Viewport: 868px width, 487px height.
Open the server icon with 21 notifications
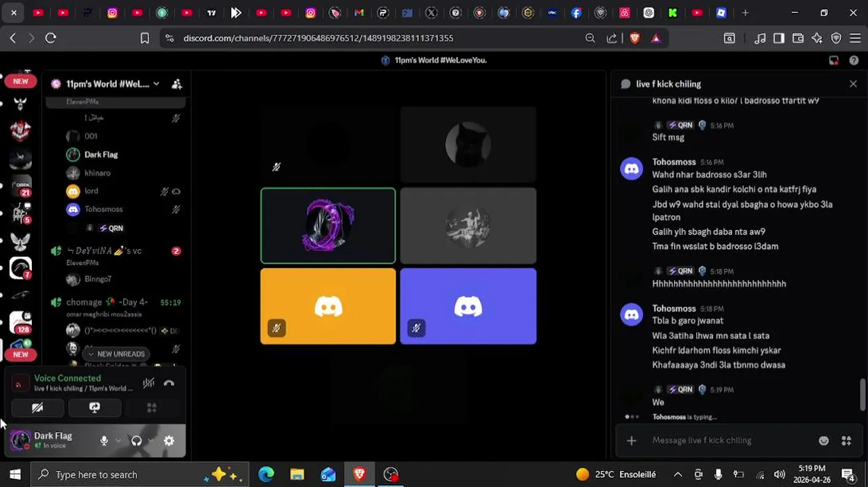click(x=20, y=185)
